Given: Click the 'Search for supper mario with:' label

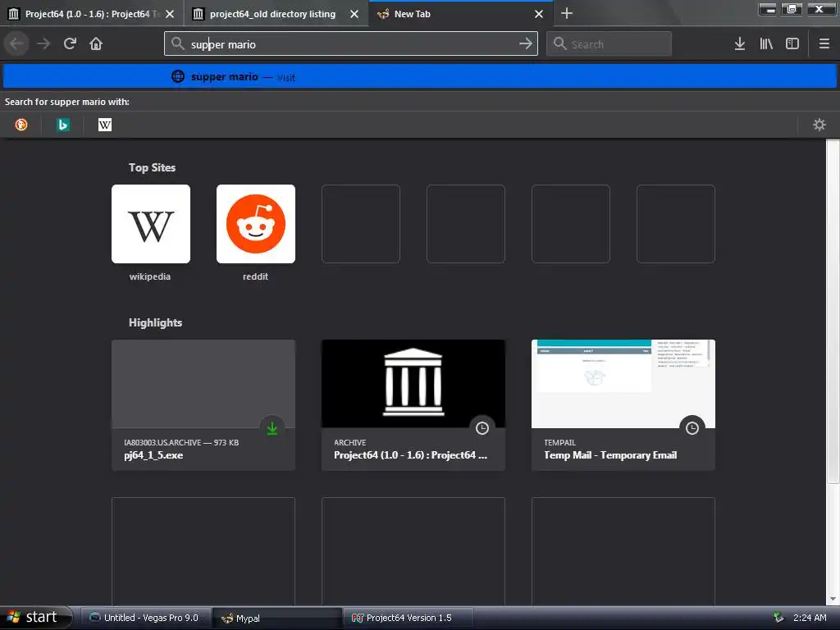Looking at the screenshot, I should 67,102.
